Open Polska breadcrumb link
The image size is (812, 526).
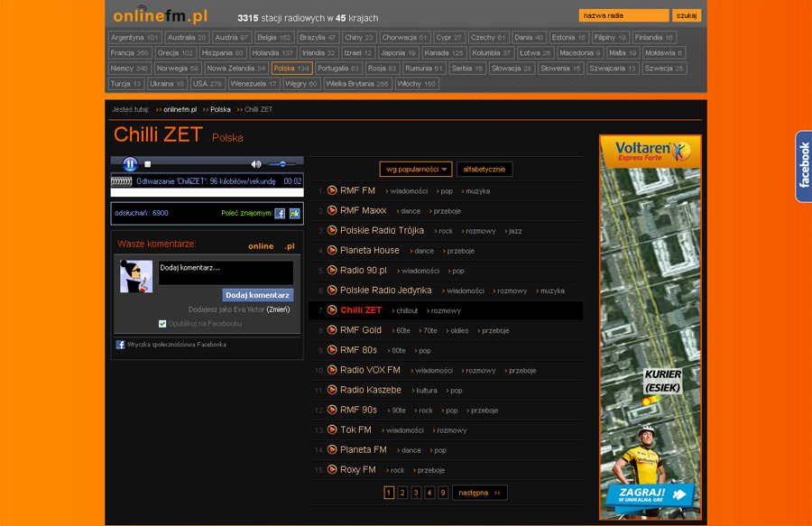220,110
